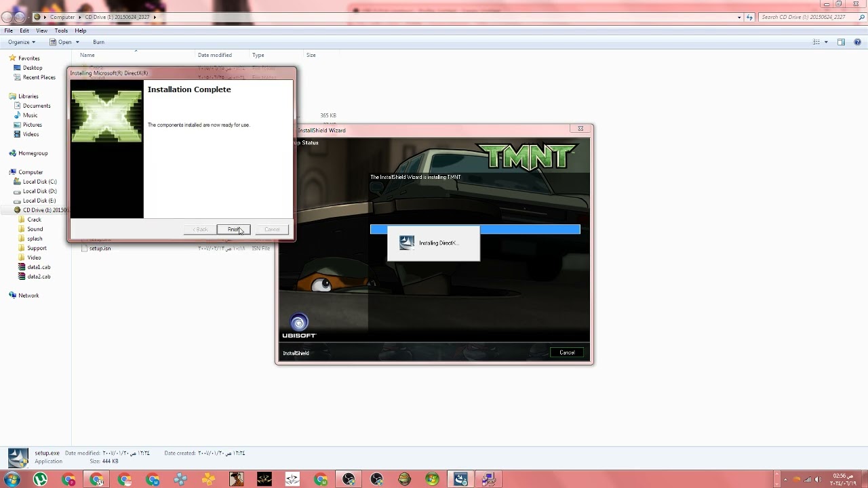The image size is (868, 488).
Task: Open Recent Places in the navigation pane
Action: [39, 77]
